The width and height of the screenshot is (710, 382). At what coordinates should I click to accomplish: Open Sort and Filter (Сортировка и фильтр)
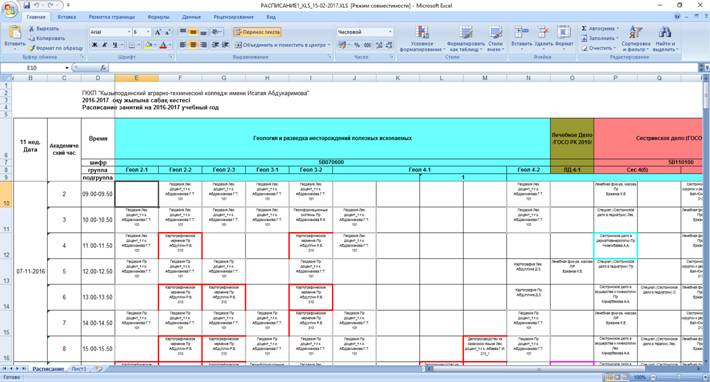[636, 38]
